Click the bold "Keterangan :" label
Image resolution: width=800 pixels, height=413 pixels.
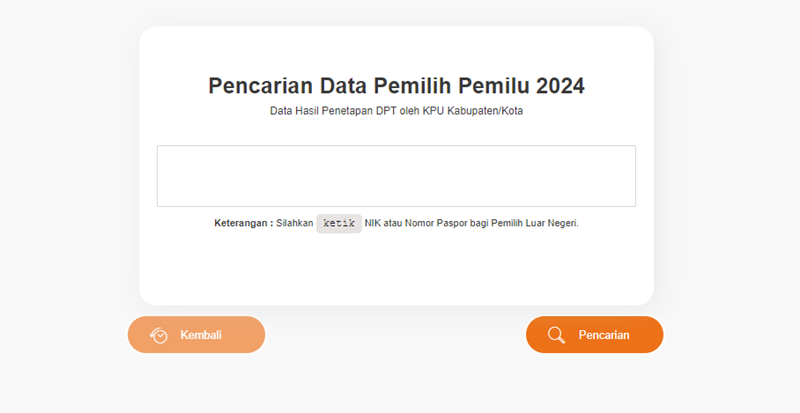point(243,223)
